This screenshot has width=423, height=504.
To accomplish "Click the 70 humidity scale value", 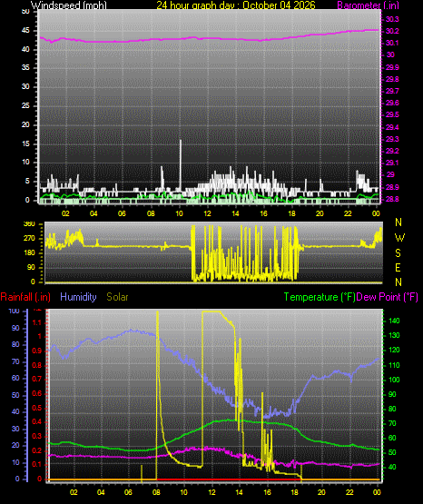I will pos(15,362).
